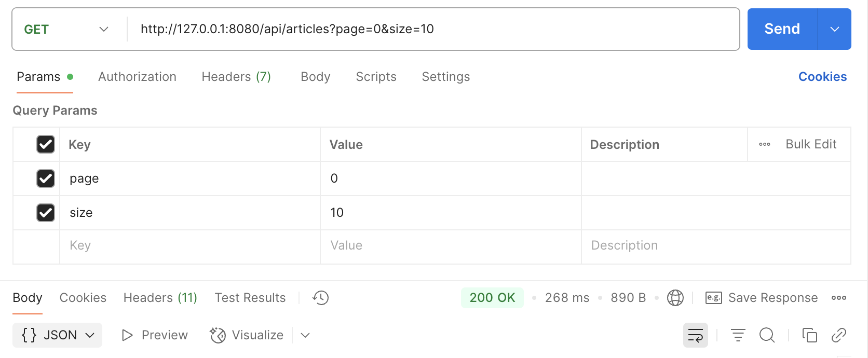Click the filter response icon
Image resolution: width=868 pixels, height=358 pixels.
[738, 335]
